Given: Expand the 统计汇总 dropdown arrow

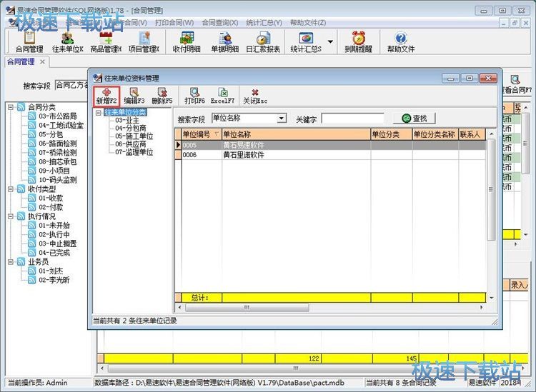Looking at the screenshot, I should point(331,42).
